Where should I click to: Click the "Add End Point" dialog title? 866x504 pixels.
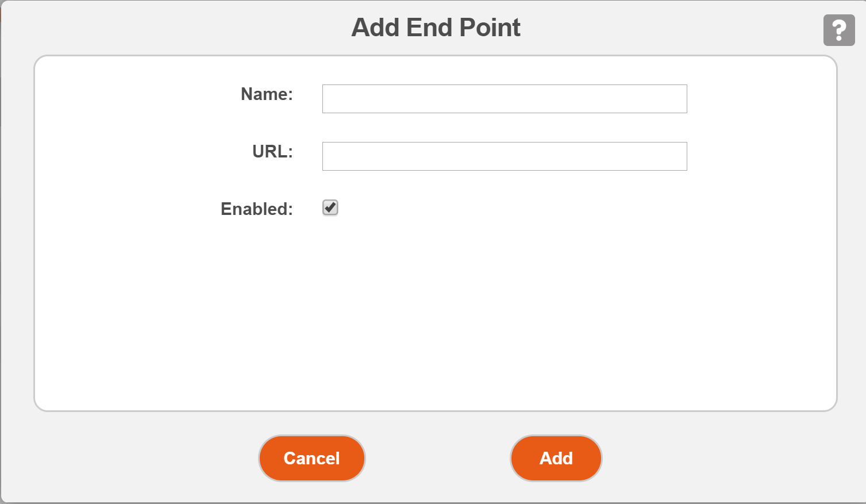[x=436, y=28]
